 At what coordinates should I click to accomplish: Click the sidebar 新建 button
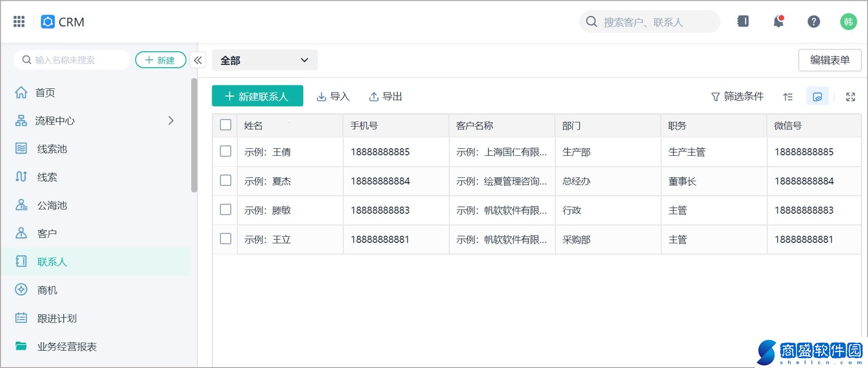coord(160,60)
